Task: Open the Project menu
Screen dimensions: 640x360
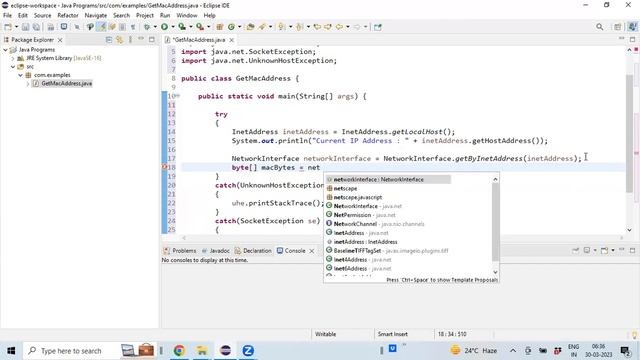Action: 145,16
